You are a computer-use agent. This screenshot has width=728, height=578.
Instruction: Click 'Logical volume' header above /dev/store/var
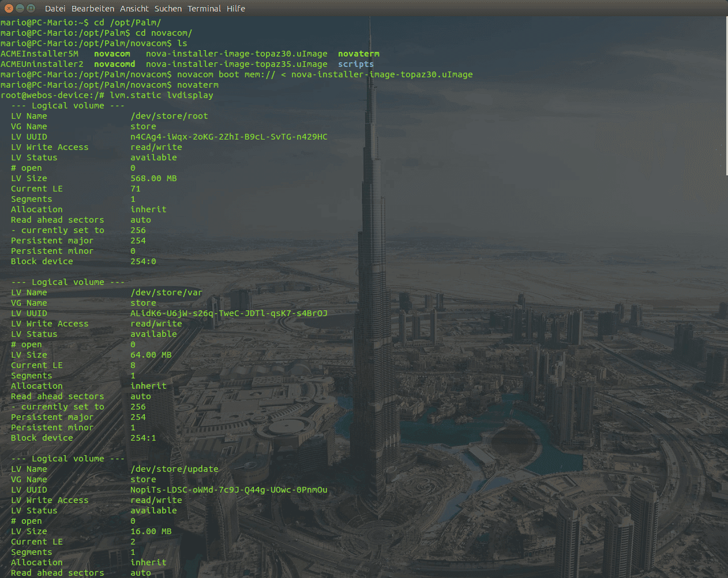68,282
